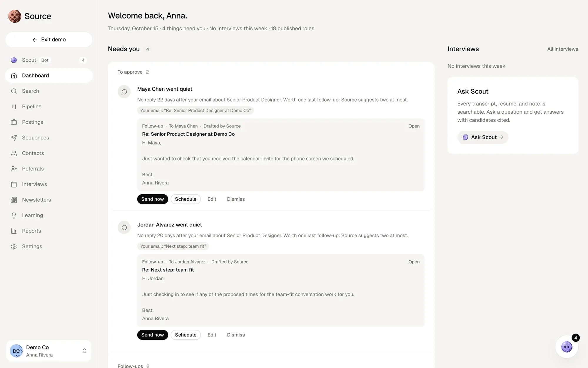The height and width of the screenshot is (368, 588).
Task: Click the Postings briefcase icon
Action: [x=14, y=122]
